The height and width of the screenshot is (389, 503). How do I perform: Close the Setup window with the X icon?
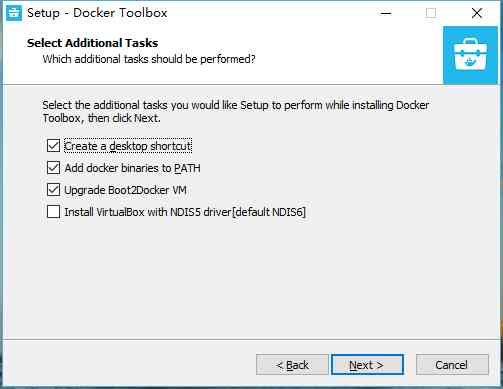click(477, 13)
